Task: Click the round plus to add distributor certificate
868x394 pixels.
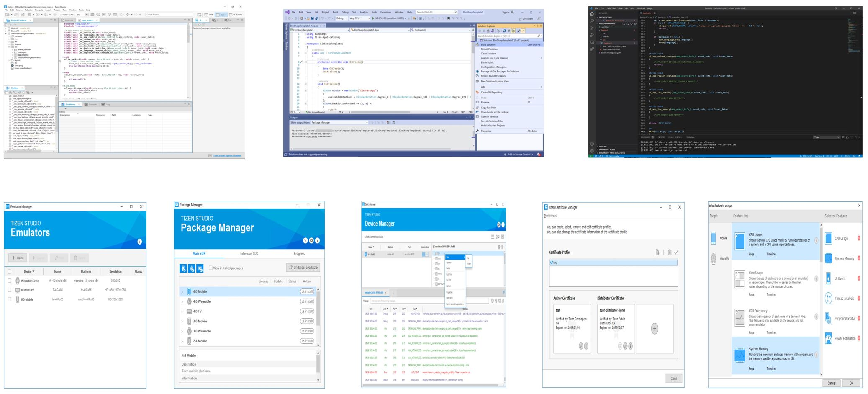Action: coord(655,329)
